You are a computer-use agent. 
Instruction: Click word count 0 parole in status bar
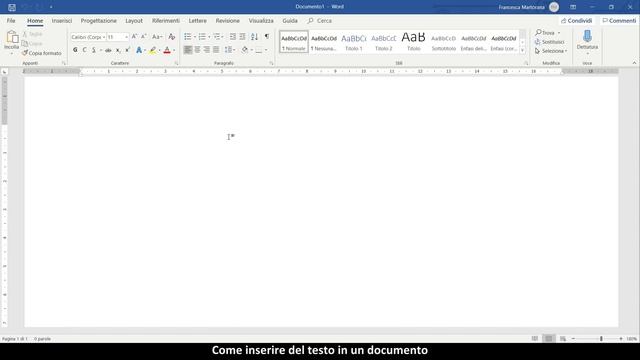click(x=42, y=339)
